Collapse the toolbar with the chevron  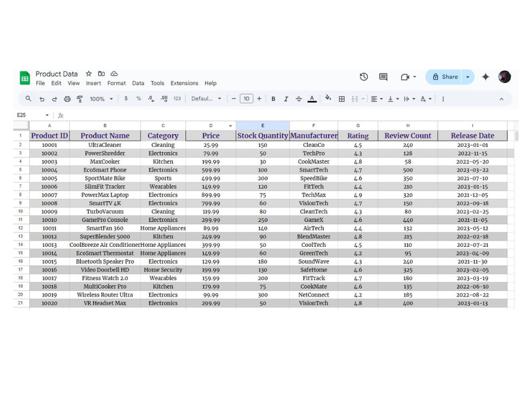point(501,99)
